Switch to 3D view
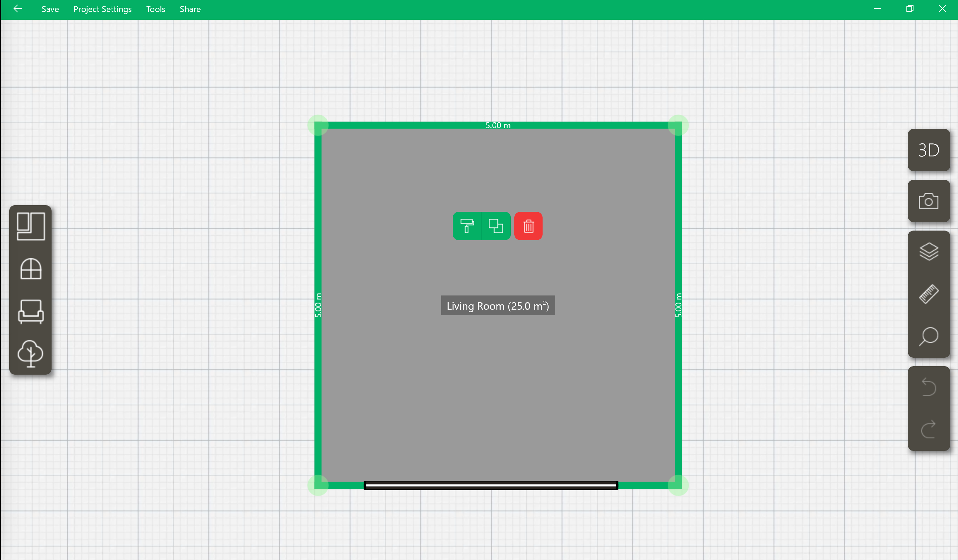 (x=928, y=150)
